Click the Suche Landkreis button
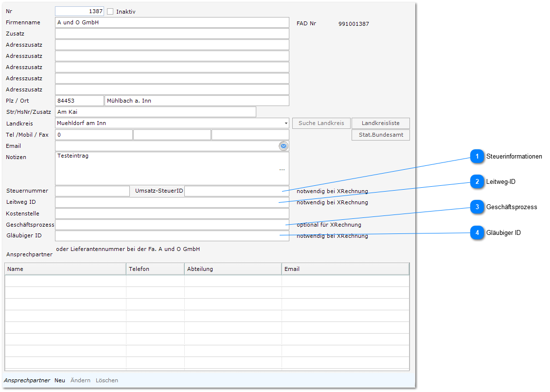550x392 pixels. coord(321,123)
